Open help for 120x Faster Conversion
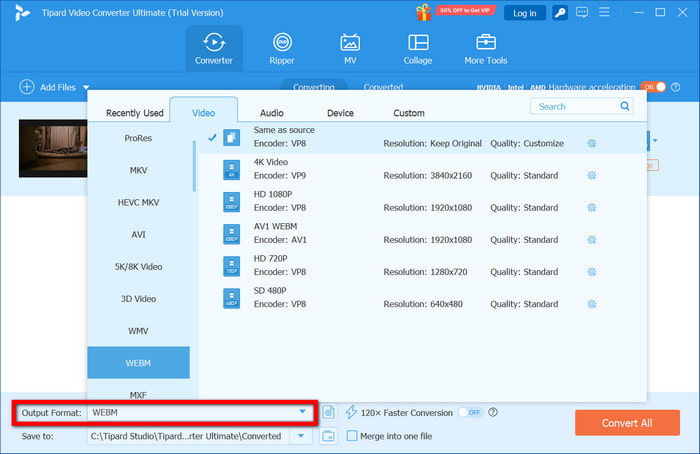This screenshot has width=700, height=454. 493,412
